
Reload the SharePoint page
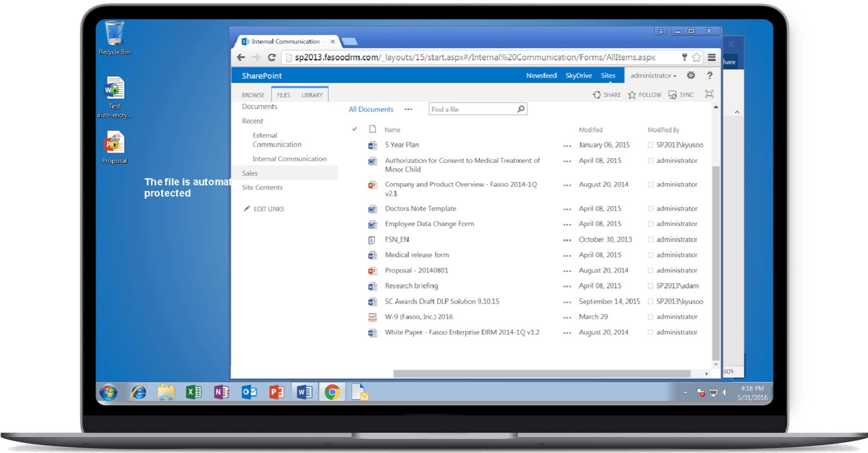pyautogui.click(x=272, y=57)
